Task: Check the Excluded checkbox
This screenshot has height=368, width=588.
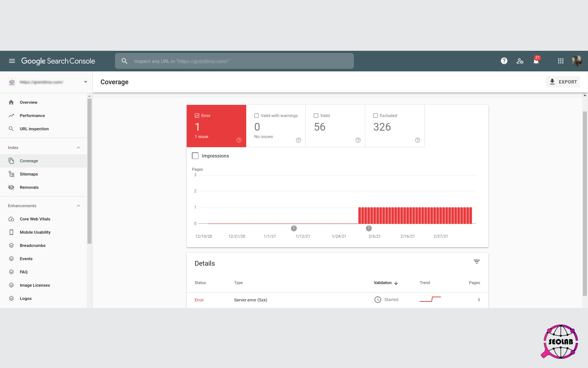Action: tap(376, 116)
